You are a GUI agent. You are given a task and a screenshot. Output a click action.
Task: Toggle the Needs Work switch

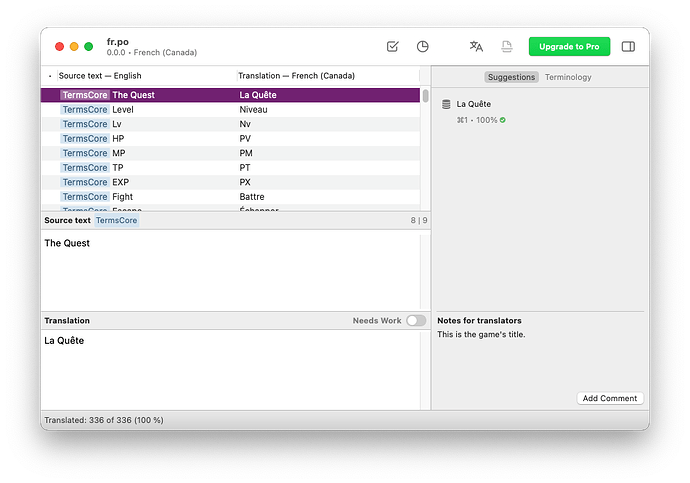(x=416, y=321)
